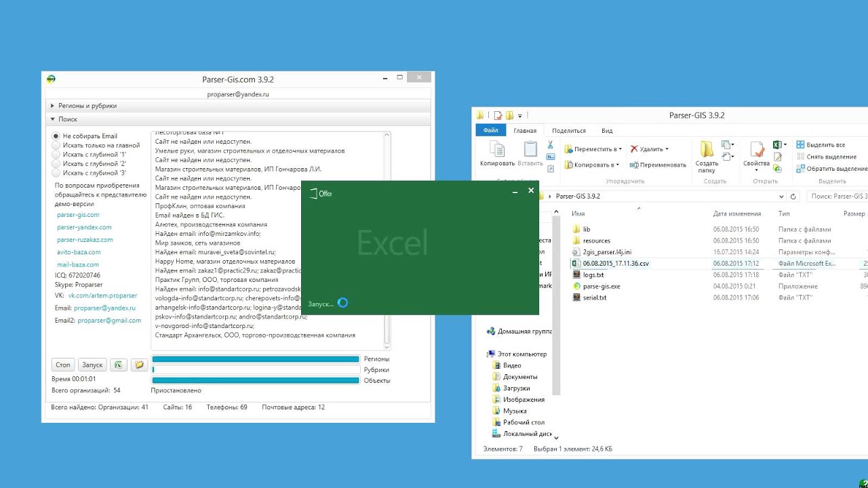Click the Paste shortcut icon
Viewport: 868px width, 488px height.
click(551, 168)
